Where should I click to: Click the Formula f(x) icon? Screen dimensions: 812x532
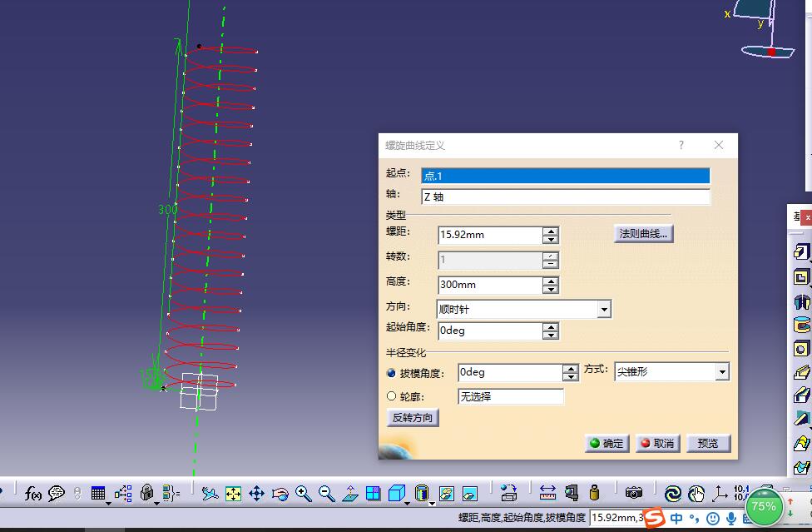click(33, 493)
